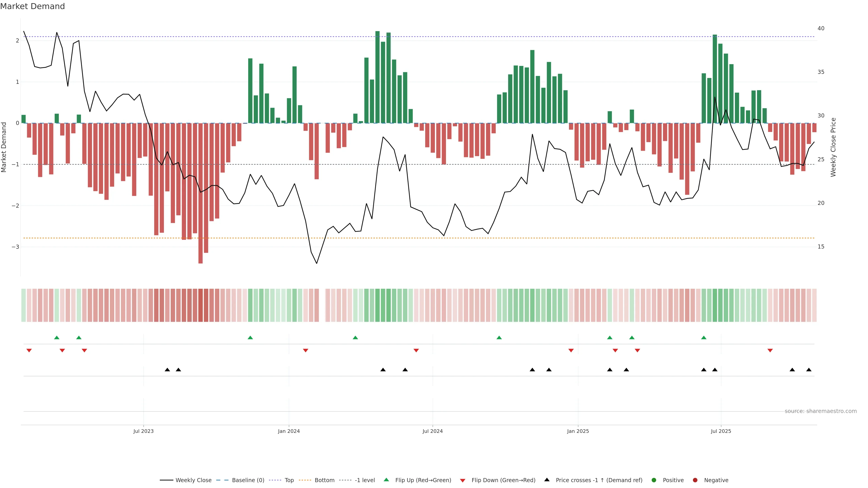Click the rightmost black price-cross triangle marker
This screenshot has height=488, width=868.
[x=809, y=370]
